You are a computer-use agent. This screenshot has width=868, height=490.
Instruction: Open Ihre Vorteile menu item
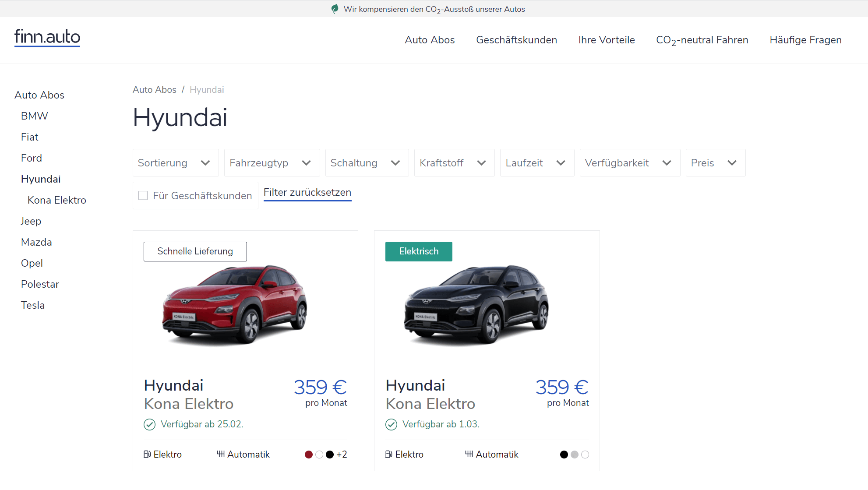(x=607, y=40)
